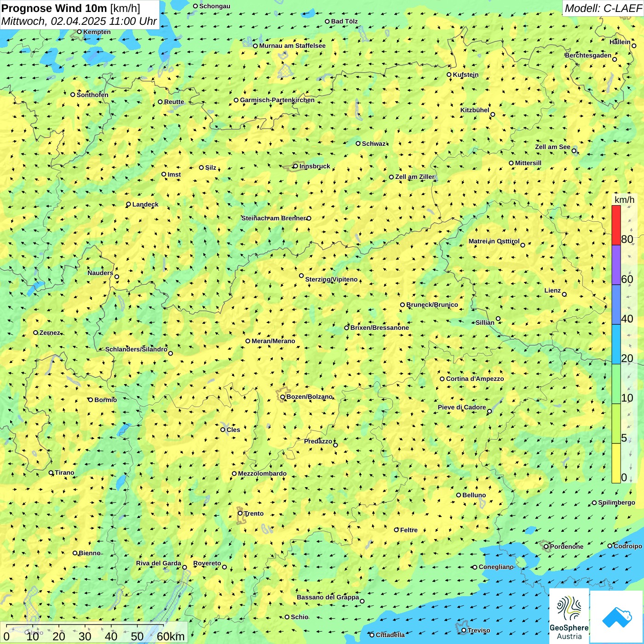Click the 'Mezzolombardo' label

pyautogui.click(x=262, y=473)
